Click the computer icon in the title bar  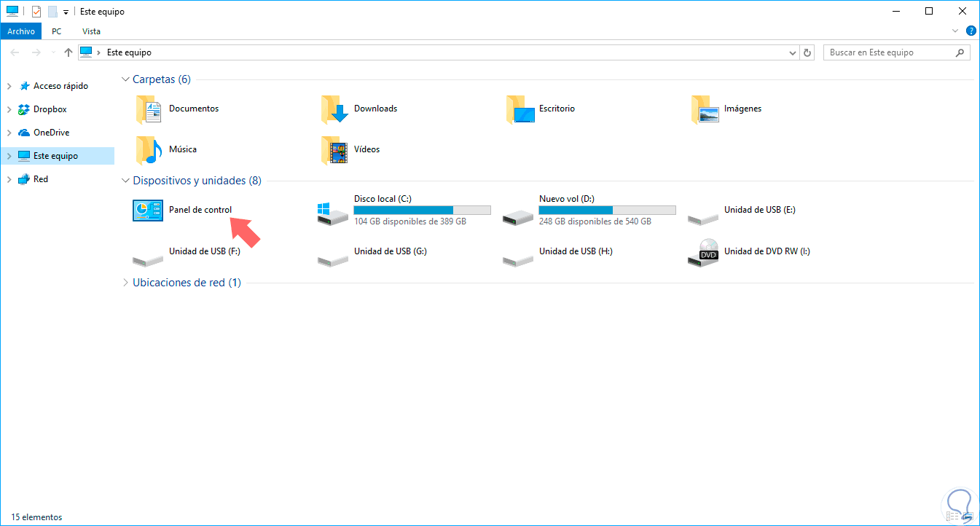(x=12, y=12)
